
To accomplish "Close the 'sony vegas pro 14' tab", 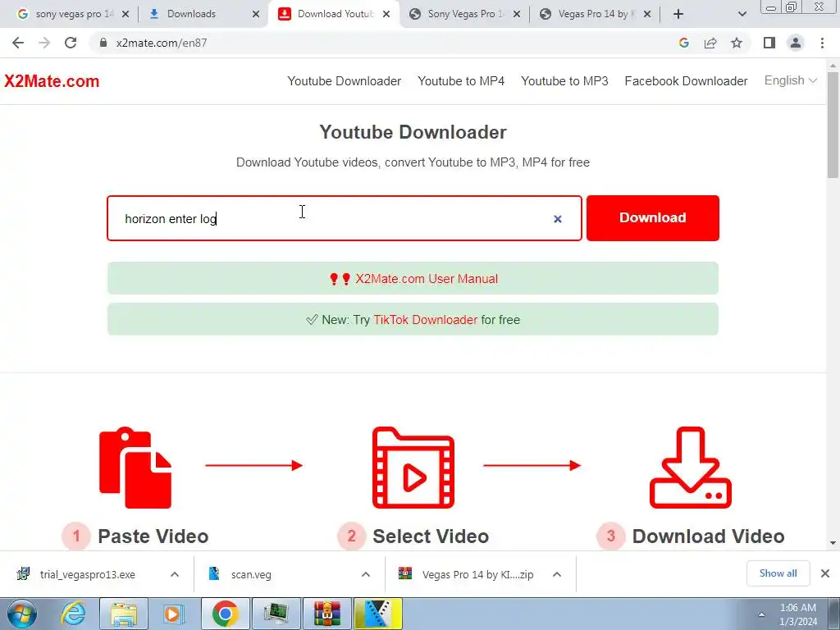I will (126, 14).
